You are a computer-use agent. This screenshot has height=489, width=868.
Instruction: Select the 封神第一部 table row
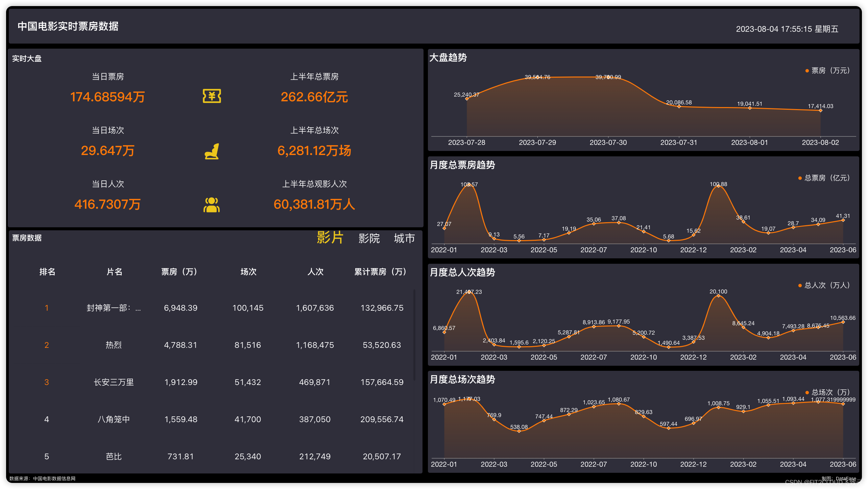pyautogui.click(x=114, y=308)
